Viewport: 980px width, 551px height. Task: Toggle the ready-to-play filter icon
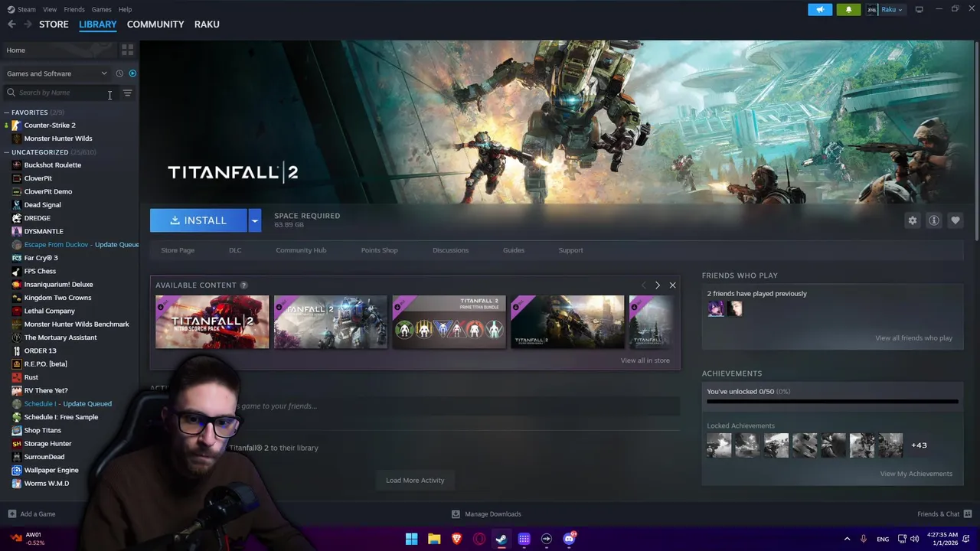[x=132, y=73]
